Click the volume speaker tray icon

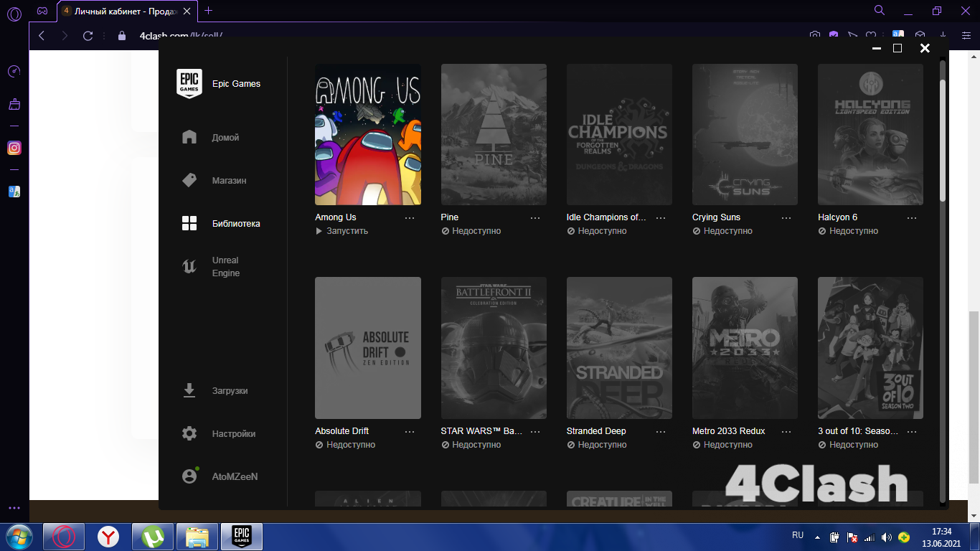coord(887,537)
